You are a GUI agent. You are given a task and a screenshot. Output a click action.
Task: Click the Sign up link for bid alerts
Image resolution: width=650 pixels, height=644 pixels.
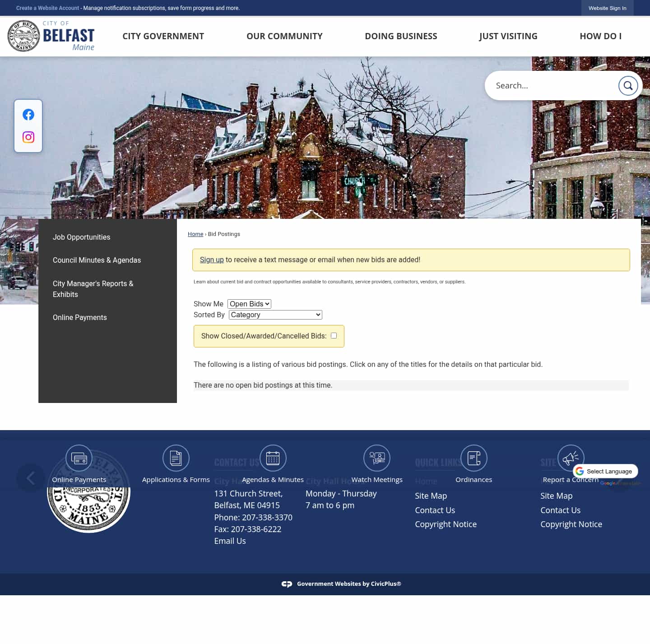(212, 259)
